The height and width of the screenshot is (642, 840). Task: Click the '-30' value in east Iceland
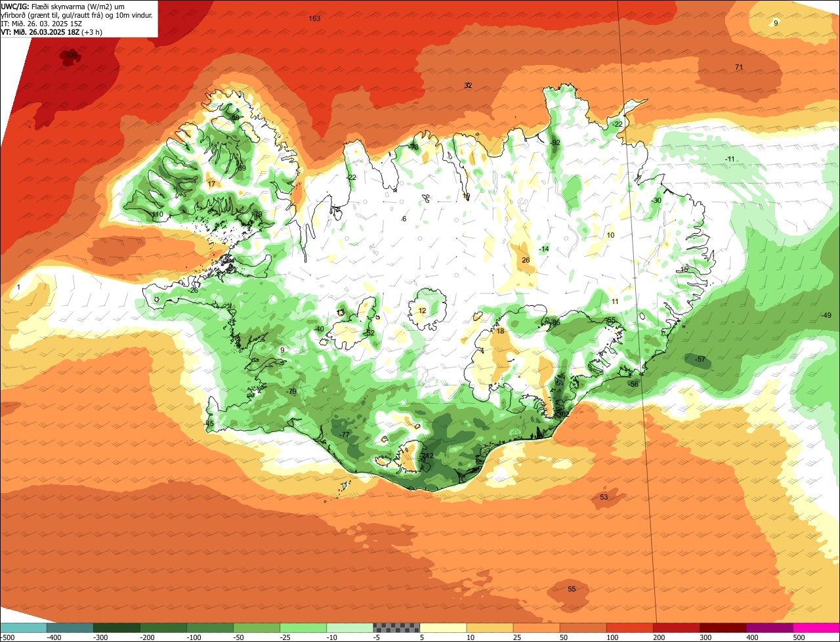tap(656, 200)
